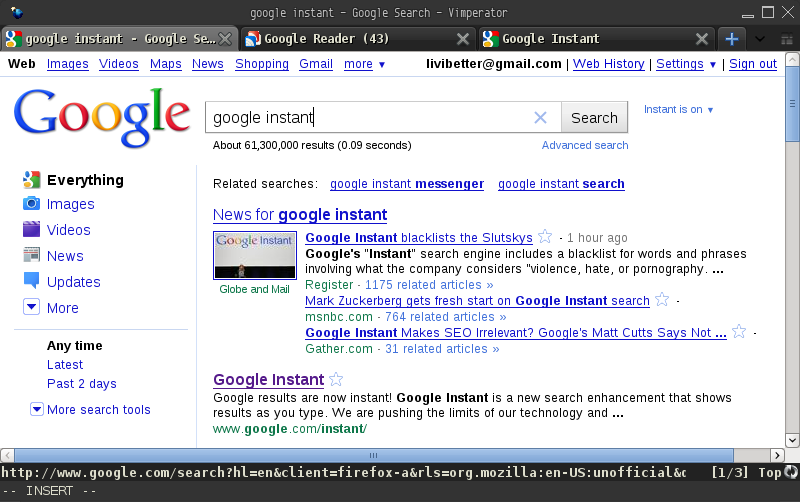Open 'Google Instant blacklists the Slutskys' headline

pos(419,238)
